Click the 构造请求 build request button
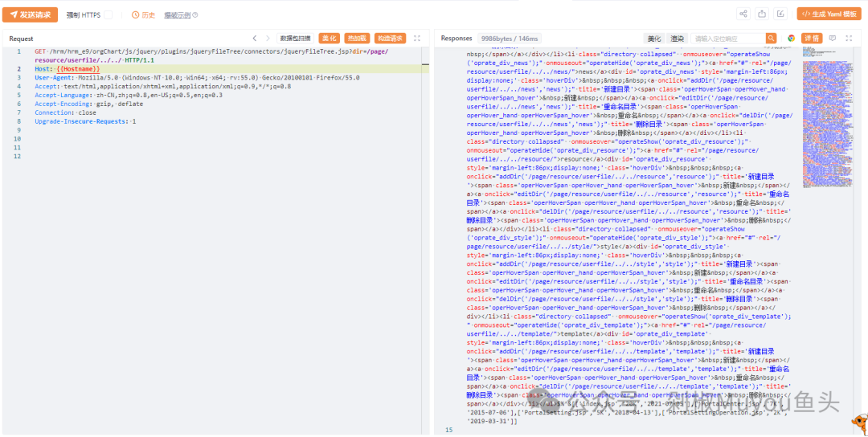 (388, 38)
